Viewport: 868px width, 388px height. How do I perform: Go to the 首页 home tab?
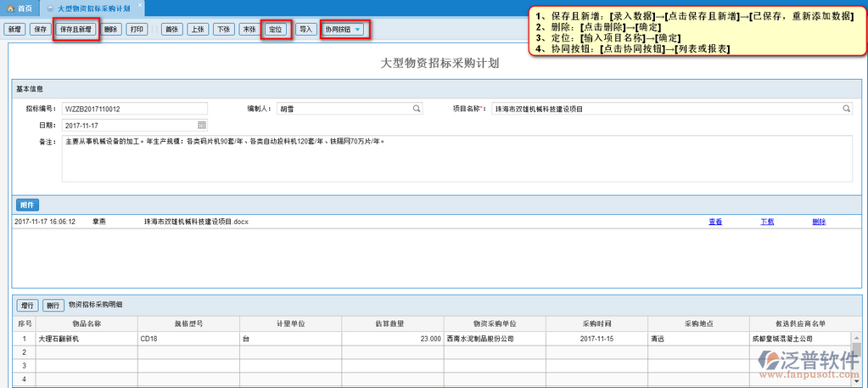[20, 7]
